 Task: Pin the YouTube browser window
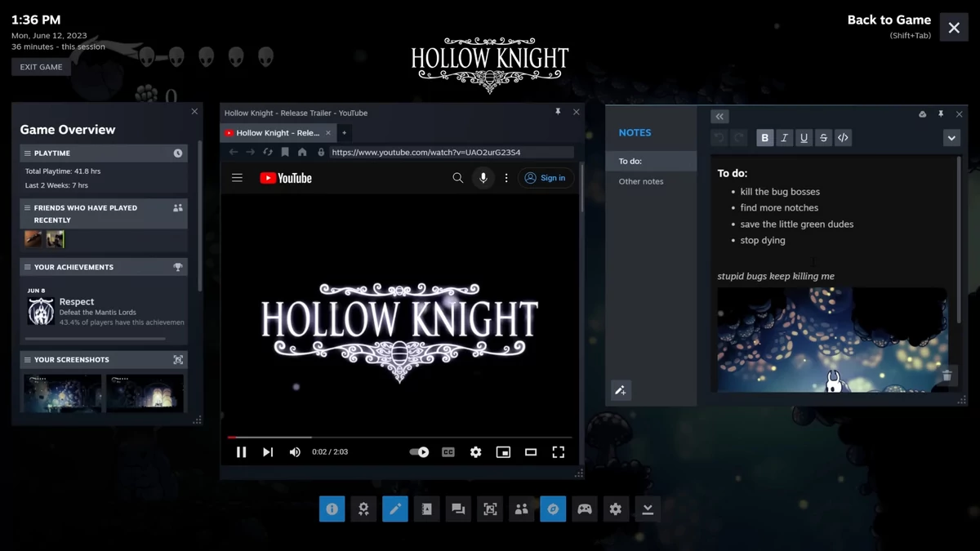tap(558, 112)
